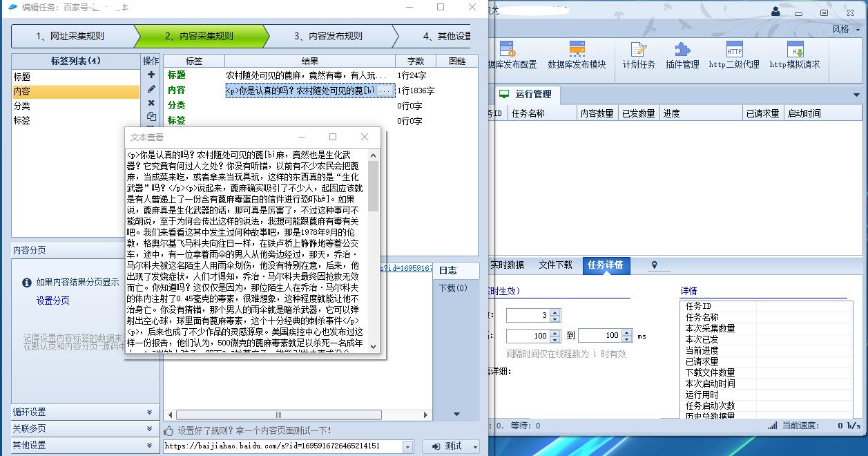Open 数据库发布模块 from the toolbar
Screen dimensions: 868x456
point(577,55)
